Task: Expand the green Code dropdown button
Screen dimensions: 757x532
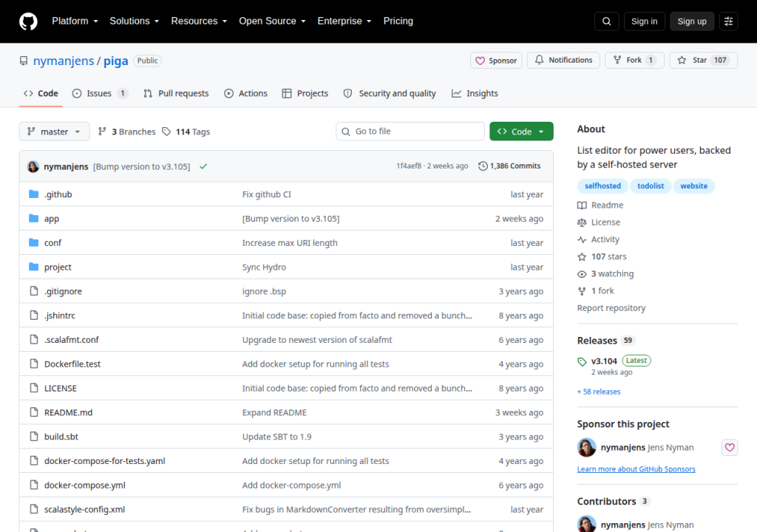Action: click(521, 132)
